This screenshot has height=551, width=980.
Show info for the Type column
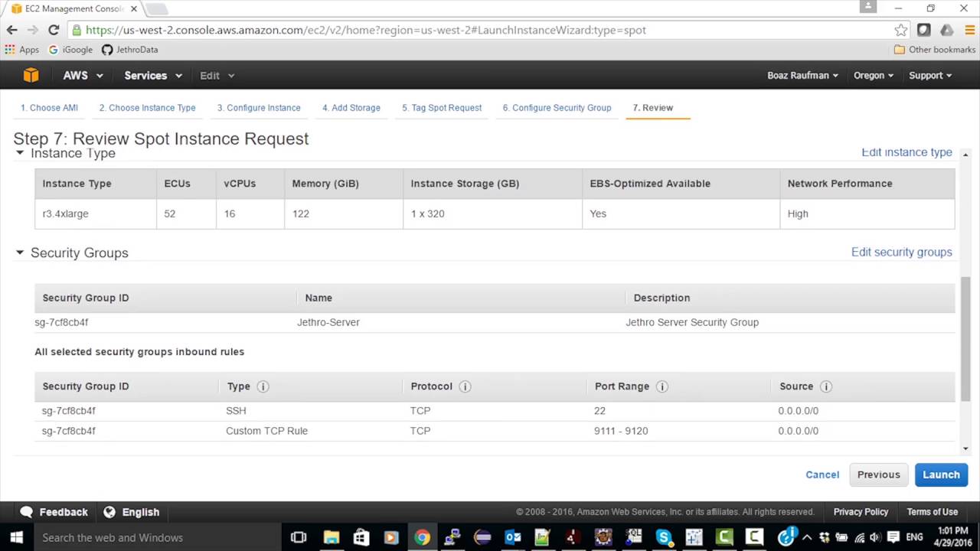coord(263,386)
